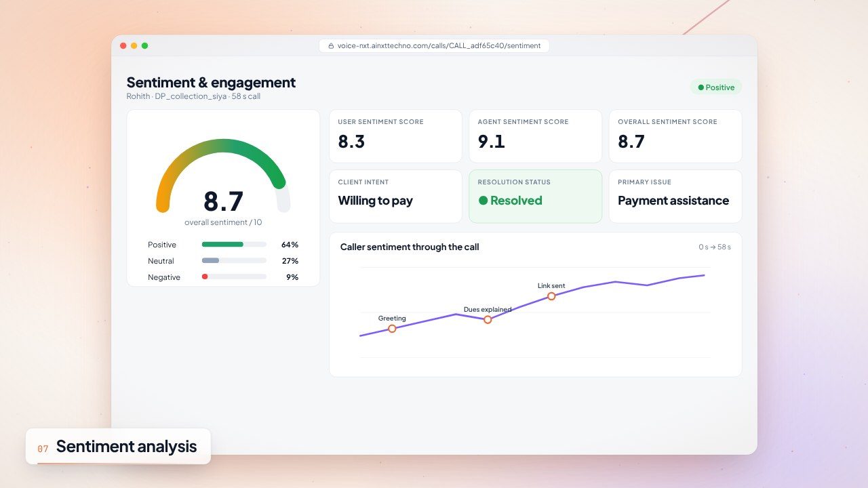Click the yellow minimize window button
The height and width of the screenshot is (488, 868).
click(x=134, y=46)
